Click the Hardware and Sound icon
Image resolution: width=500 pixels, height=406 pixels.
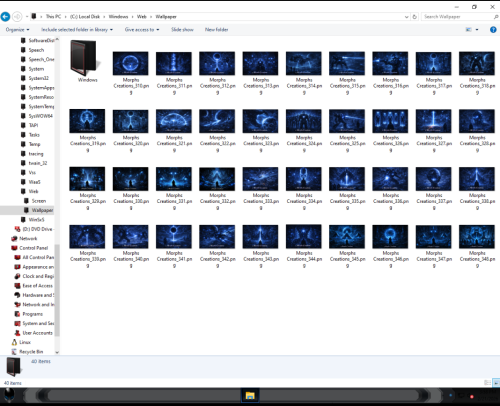click(17, 295)
